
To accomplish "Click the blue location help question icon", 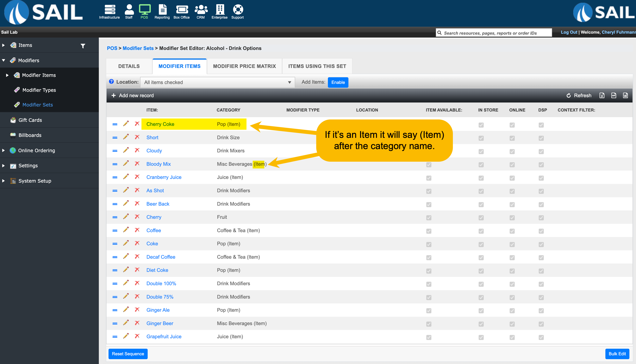I will point(111,82).
